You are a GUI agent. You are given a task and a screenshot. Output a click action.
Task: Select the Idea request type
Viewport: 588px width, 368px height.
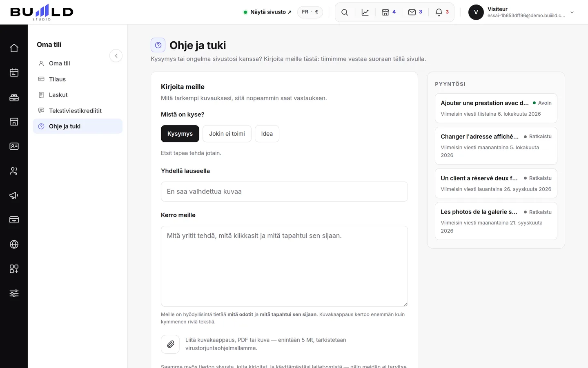coord(267,134)
